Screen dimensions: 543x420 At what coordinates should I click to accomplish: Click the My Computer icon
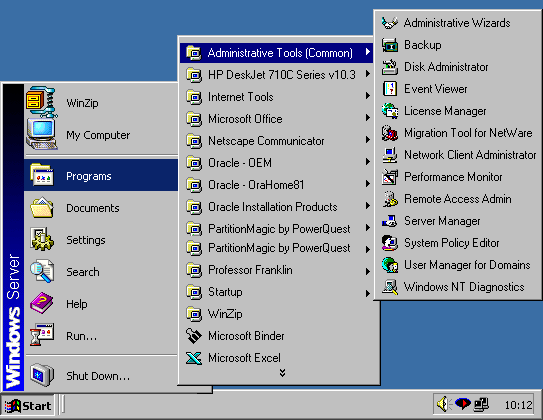coord(42,134)
